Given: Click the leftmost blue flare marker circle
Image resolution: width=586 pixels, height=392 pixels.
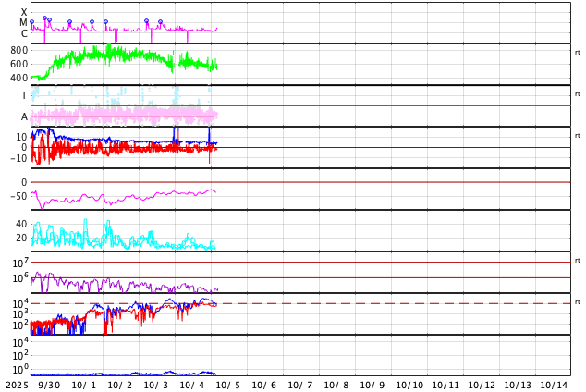Looking at the screenshot, I should click(31, 21).
